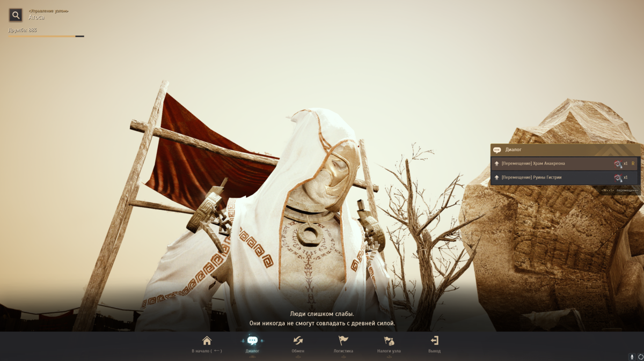Go back with the В начало home button

(x=207, y=344)
